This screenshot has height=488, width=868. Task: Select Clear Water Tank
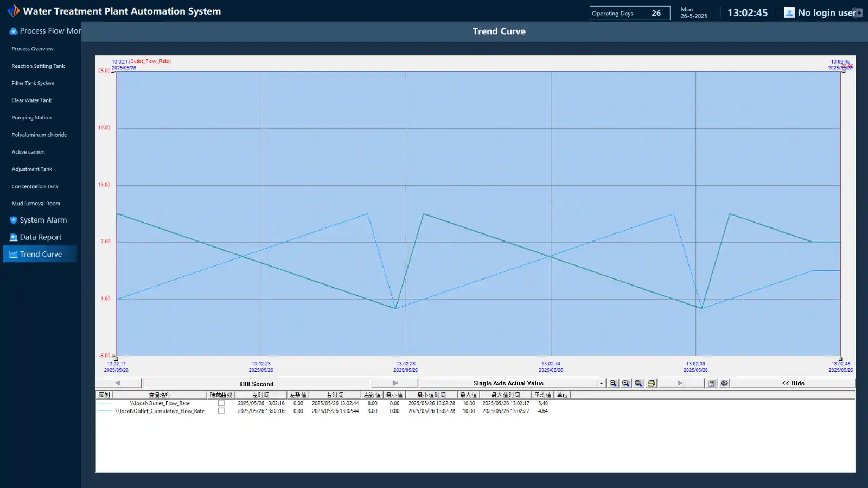pos(31,100)
